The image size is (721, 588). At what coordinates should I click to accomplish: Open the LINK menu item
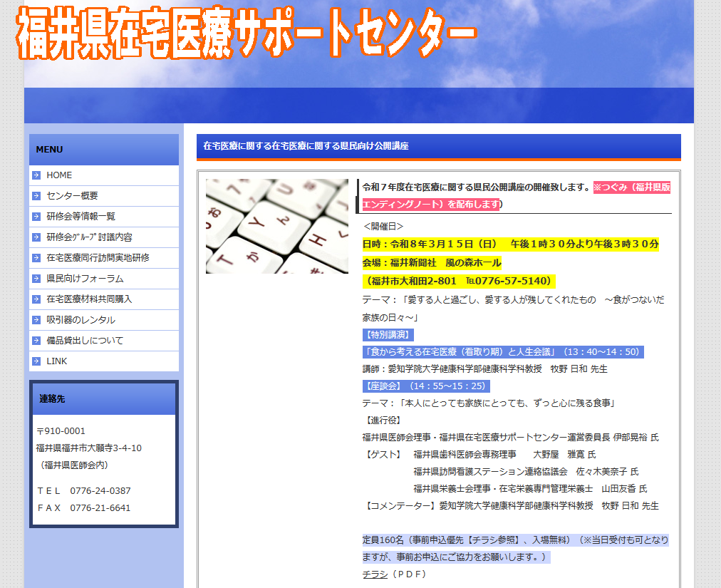tap(57, 361)
